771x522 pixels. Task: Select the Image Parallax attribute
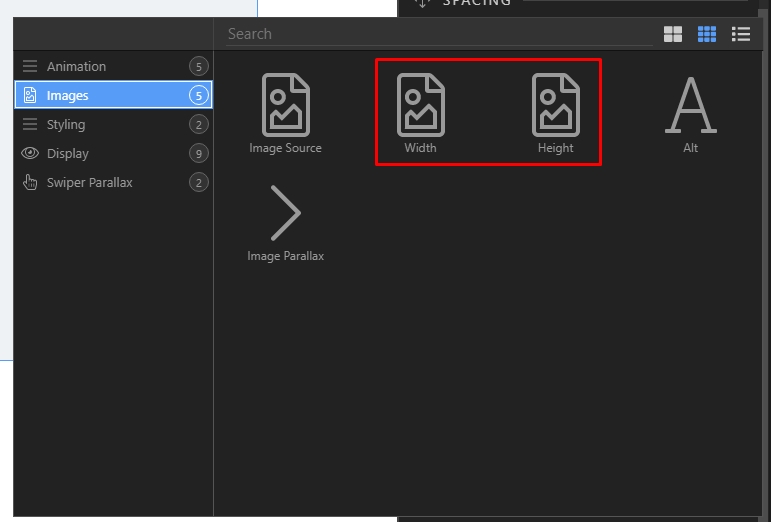coord(285,223)
